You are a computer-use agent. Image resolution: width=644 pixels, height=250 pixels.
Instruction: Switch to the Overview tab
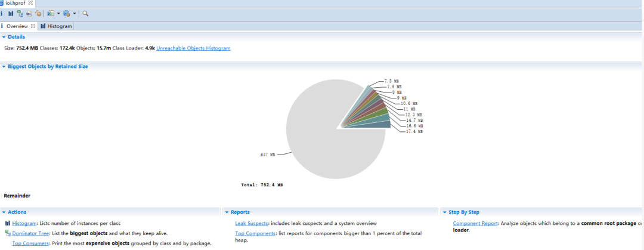(17, 26)
